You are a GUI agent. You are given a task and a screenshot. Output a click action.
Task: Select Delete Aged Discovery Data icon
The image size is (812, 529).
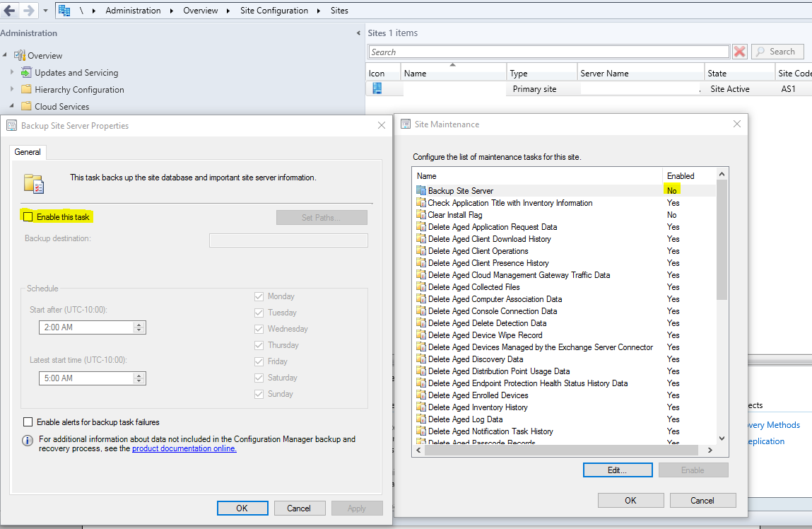pos(421,359)
